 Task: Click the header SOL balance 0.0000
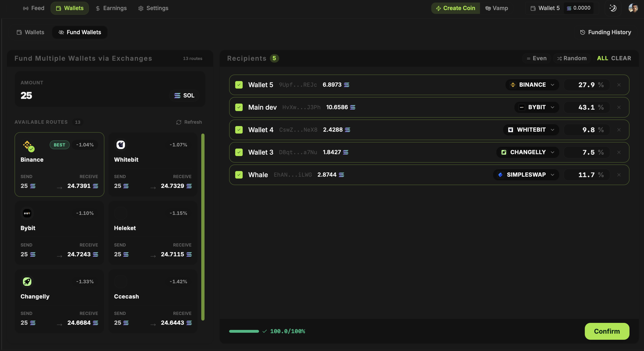pyautogui.click(x=578, y=8)
